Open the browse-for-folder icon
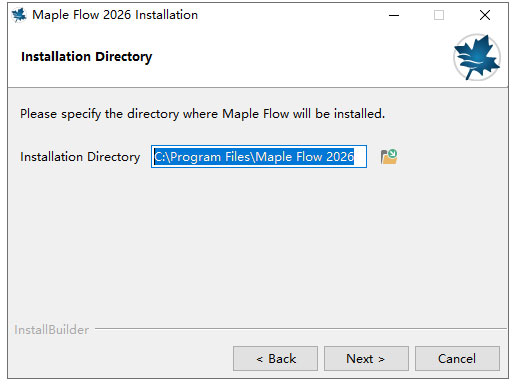The height and width of the screenshot is (385, 517). click(389, 157)
